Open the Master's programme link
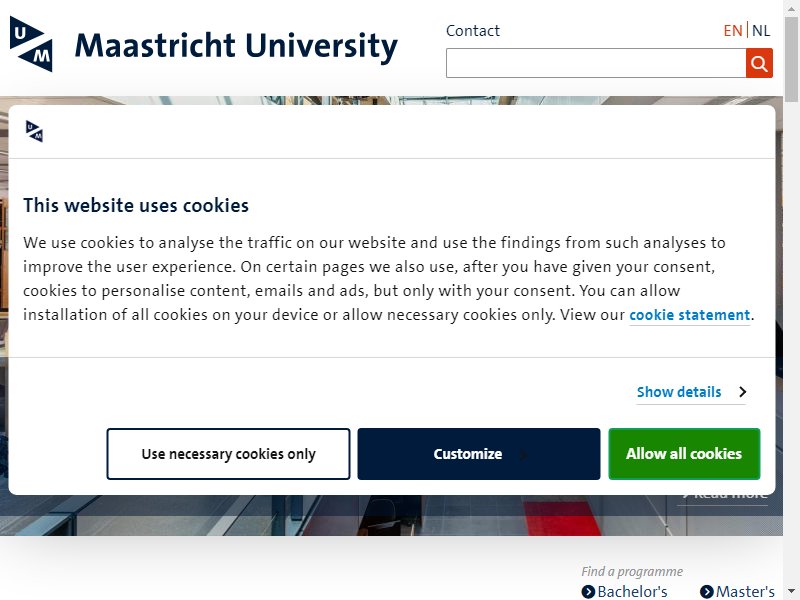The width and height of the screenshot is (800, 600). [745, 592]
